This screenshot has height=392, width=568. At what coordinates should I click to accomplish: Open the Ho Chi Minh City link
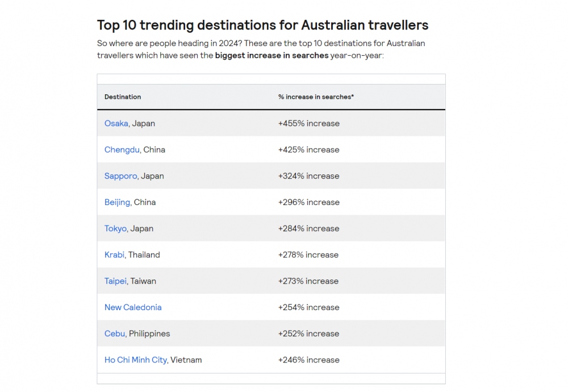tap(136, 360)
